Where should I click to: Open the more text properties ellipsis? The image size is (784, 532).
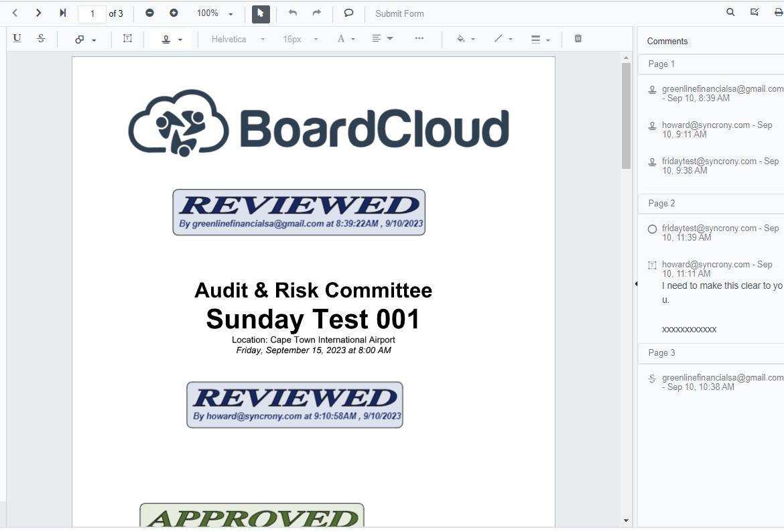pyautogui.click(x=419, y=38)
